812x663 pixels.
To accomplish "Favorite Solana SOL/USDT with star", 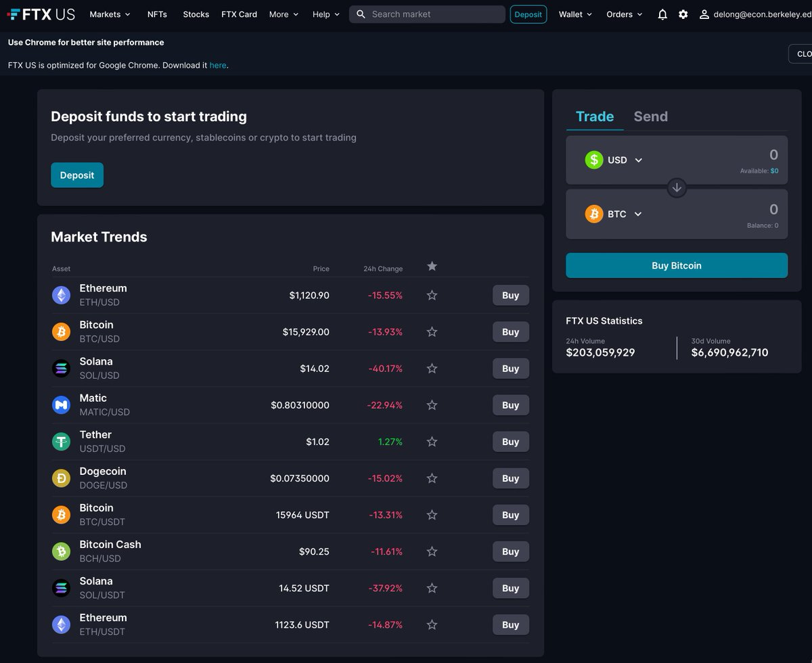I will pos(432,588).
